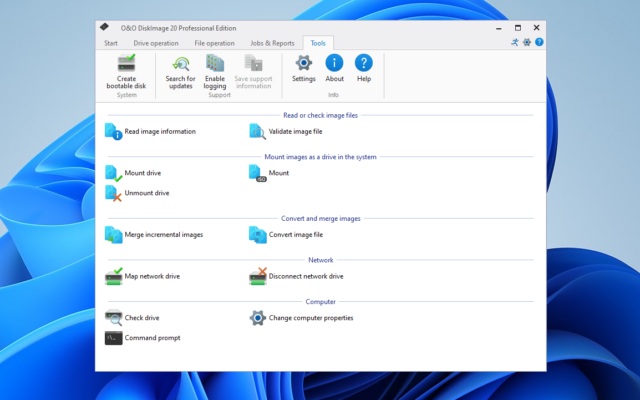Click the Create bootable disk icon
The height and width of the screenshot is (400, 640).
pyautogui.click(x=126, y=63)
